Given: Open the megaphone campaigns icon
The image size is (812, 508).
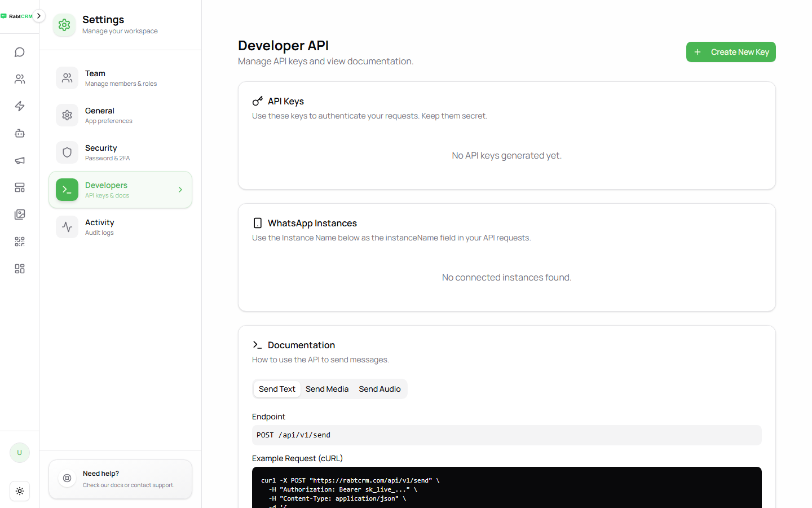Looking at the screenshot, I should point(20,160).
